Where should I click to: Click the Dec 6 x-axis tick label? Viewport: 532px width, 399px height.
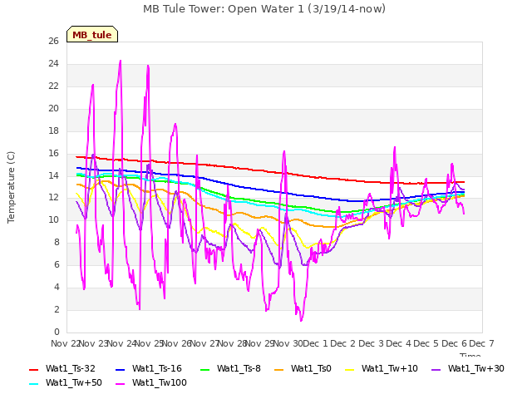pos(454,343)
